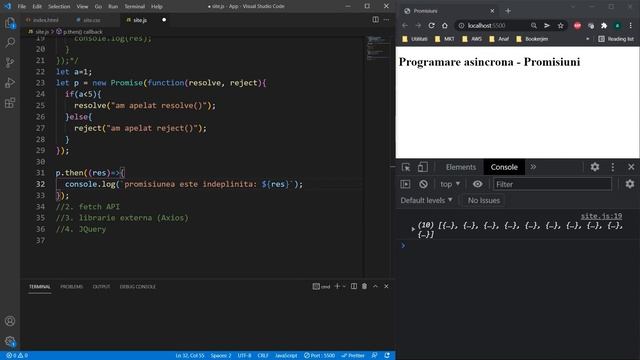Switch to index.html editor tab
Screen dimensions: 640x360
[45, 20]
